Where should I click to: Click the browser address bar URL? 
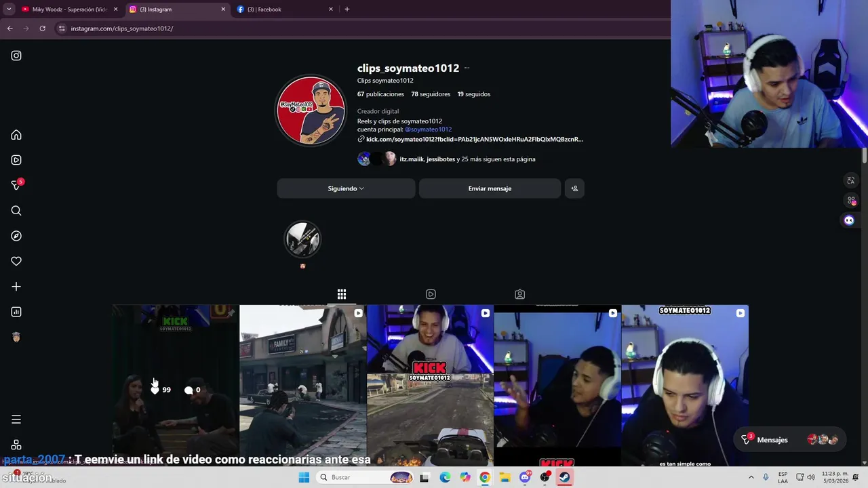pos(122,28)
